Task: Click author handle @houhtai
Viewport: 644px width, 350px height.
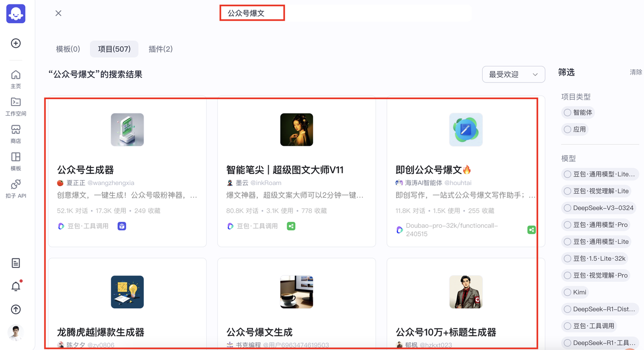Action: click(458, 183)
